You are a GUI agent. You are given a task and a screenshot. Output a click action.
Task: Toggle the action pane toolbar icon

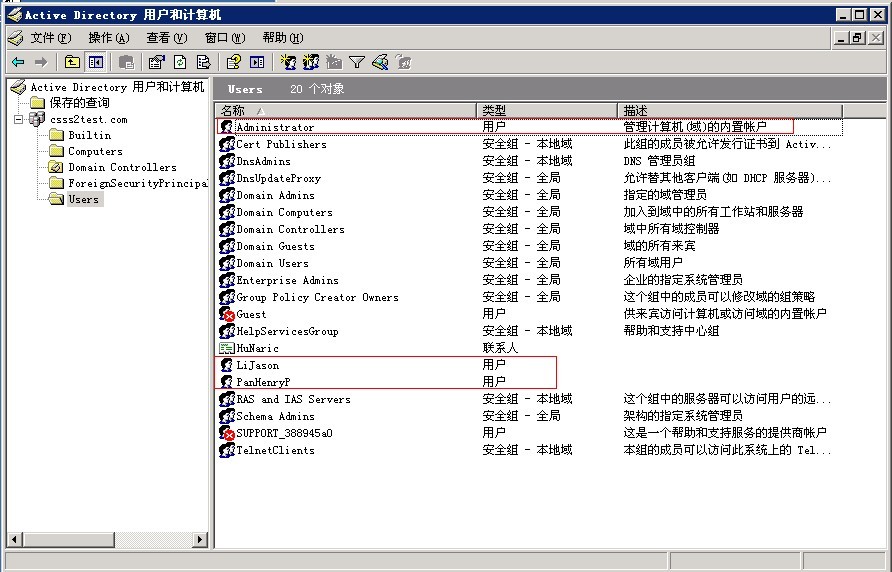(x=257, y=62)
